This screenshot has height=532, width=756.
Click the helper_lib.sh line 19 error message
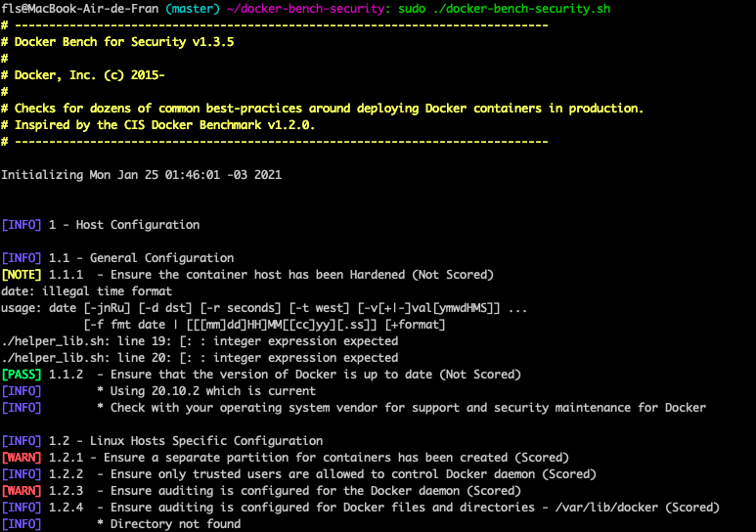click(x=200, y=341)
